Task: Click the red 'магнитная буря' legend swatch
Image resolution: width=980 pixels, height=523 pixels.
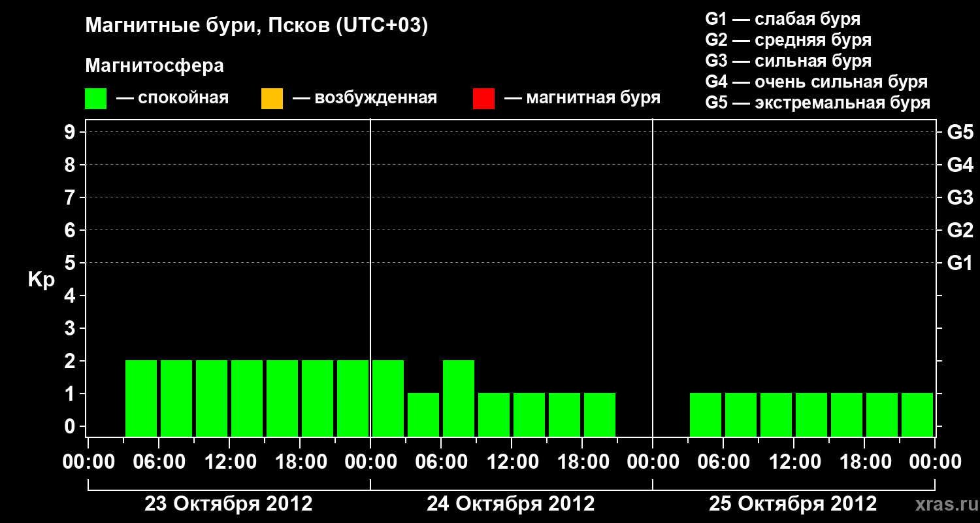Action: [483, 99]
